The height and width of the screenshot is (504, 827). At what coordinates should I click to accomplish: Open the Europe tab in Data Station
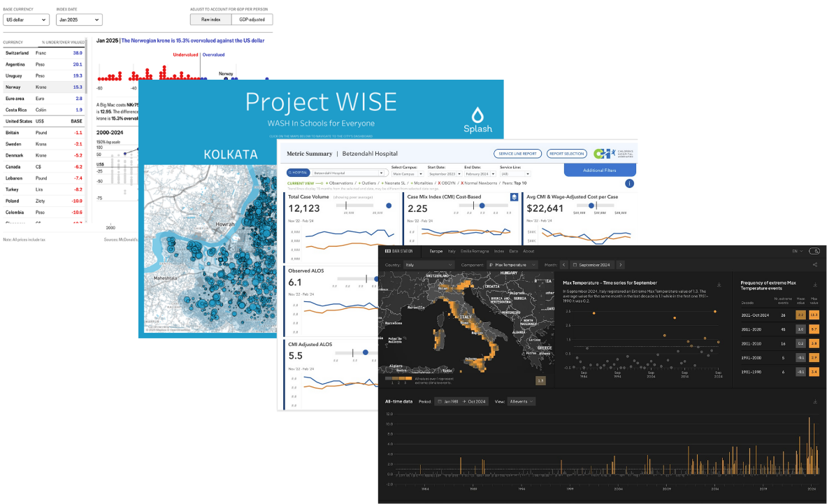(x=436, y=251)
